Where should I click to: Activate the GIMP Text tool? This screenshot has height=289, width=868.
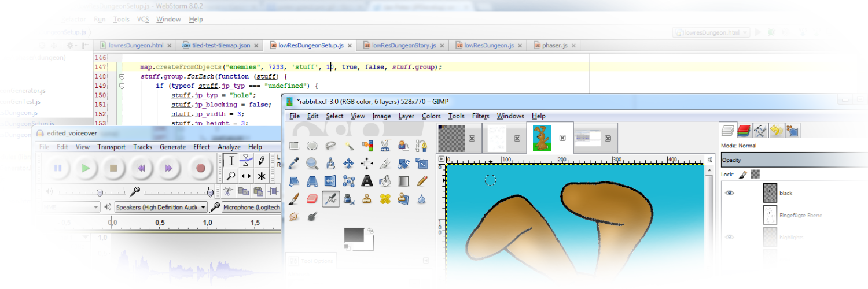(x=367, y=181)
